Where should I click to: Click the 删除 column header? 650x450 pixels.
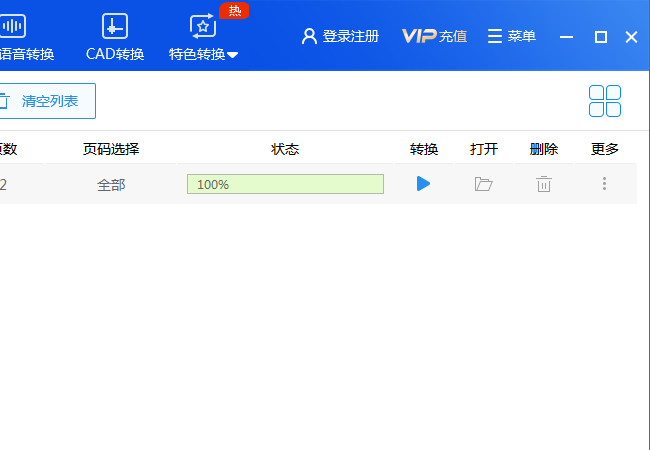(544, 149)
